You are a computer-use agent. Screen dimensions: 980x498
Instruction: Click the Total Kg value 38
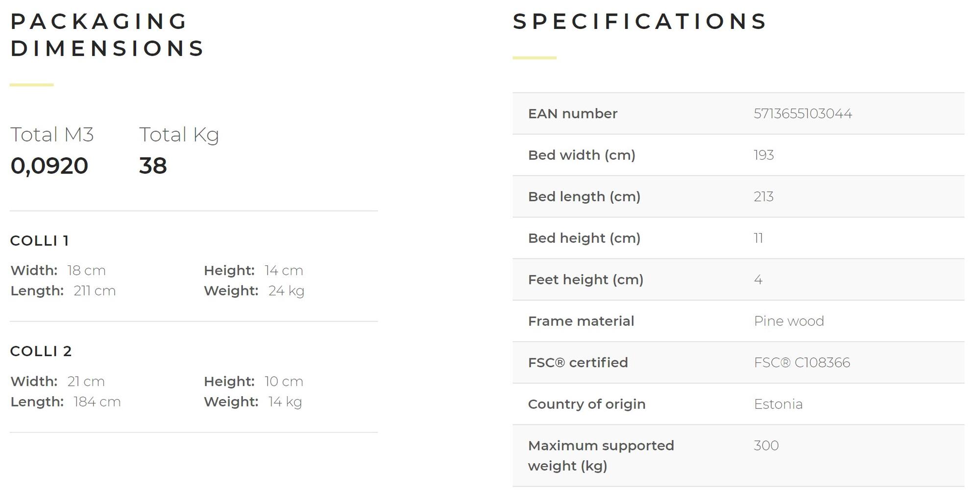153,166
